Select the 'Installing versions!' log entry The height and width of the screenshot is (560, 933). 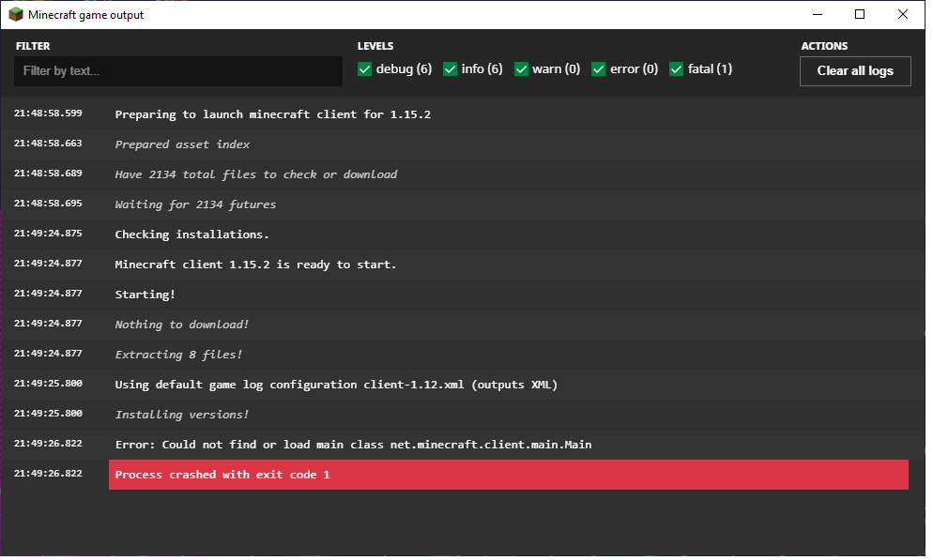click(181, 415)
